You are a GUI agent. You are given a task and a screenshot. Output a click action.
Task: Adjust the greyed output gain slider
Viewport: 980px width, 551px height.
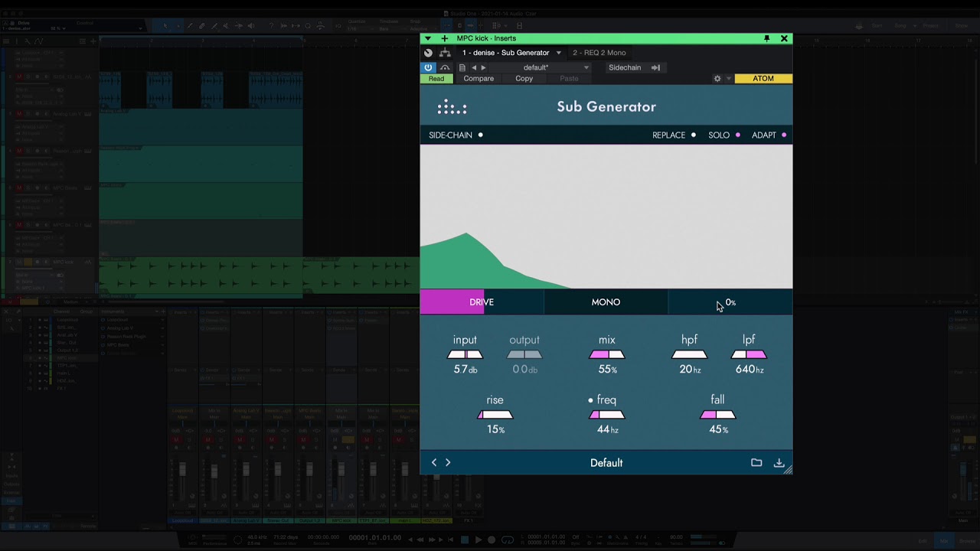524,354
